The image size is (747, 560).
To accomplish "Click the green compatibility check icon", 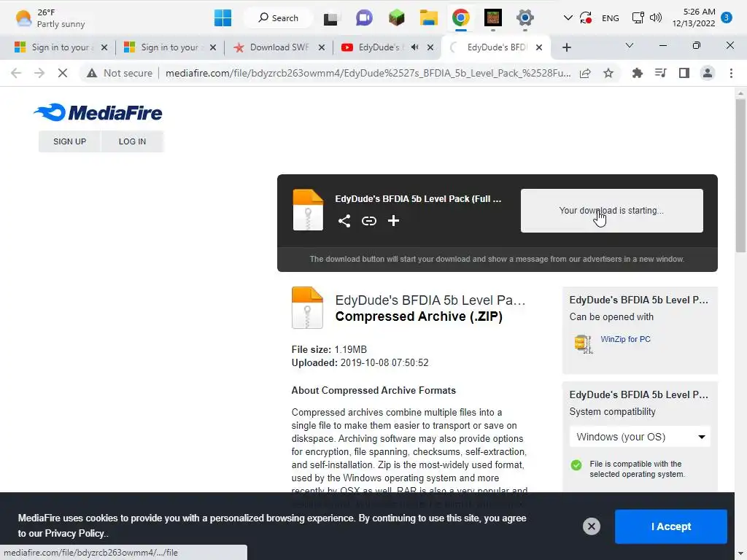I will coord(576,464).
